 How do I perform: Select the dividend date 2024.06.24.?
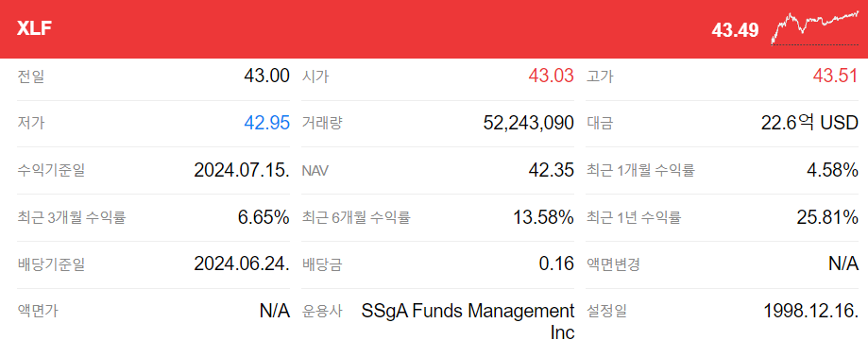click(x=242, y=264)
